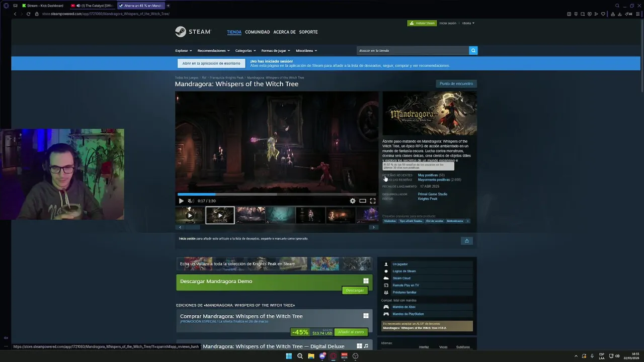Screen dimensions: 644x362
Task: Click the Steam logo in header
Action: pos(193,32)
